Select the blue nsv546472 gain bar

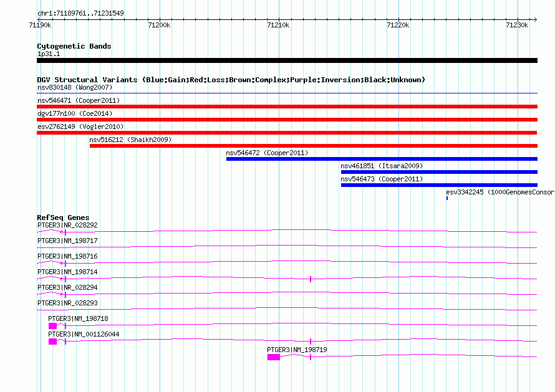[x=382, y=159]
